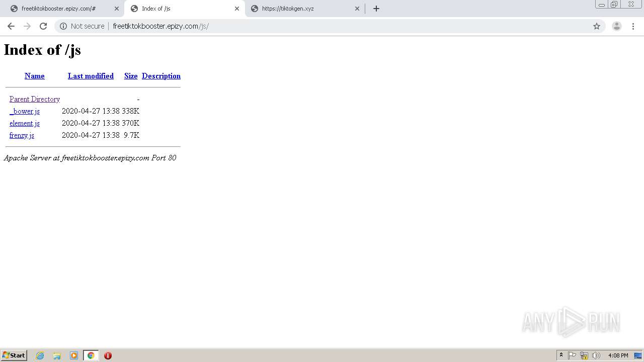Click the 338K size of _bower.js
Image resolution: width=644 pixels, height=362 pixels.
[x=131, y=111]
